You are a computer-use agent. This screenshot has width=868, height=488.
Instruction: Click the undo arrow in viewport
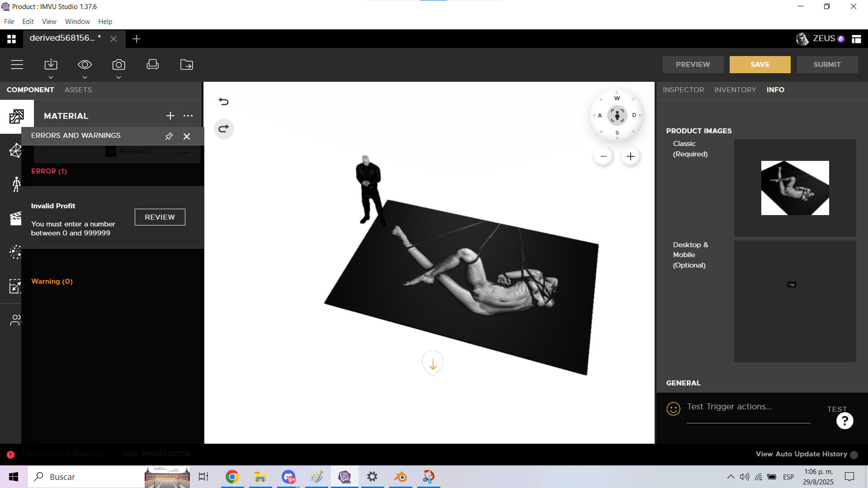pos(224,101)
